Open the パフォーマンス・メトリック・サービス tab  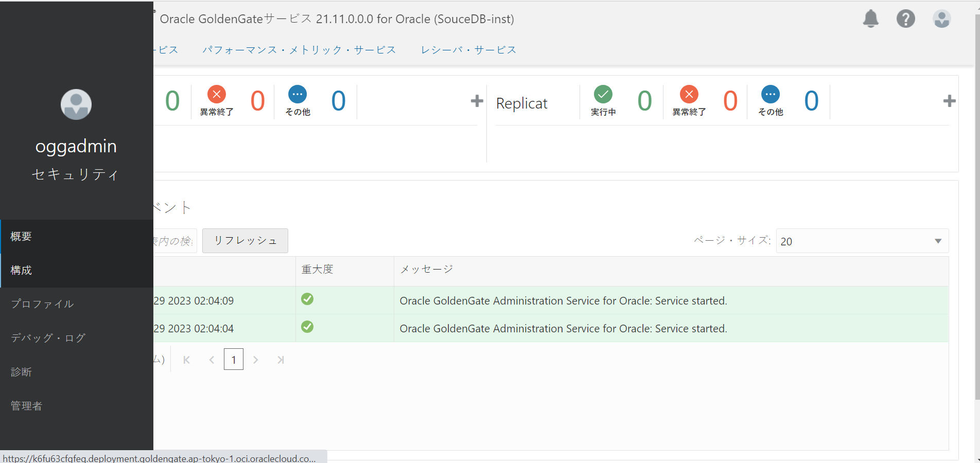point(299,50)
